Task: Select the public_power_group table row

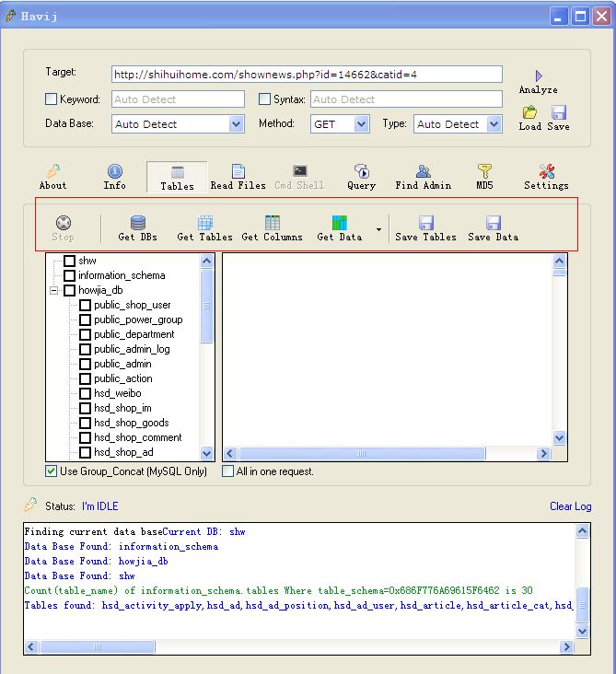Action: [x=138, y=320]
